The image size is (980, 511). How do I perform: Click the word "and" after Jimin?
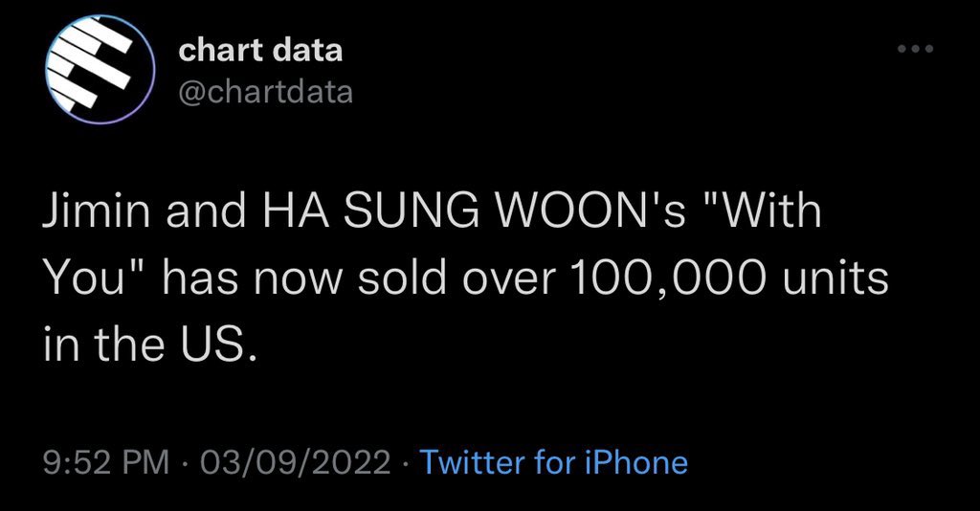[207, 211]
